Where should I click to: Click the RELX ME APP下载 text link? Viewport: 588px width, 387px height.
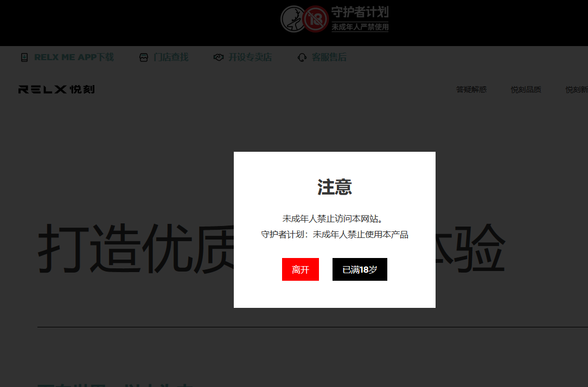tap(74, 57)
